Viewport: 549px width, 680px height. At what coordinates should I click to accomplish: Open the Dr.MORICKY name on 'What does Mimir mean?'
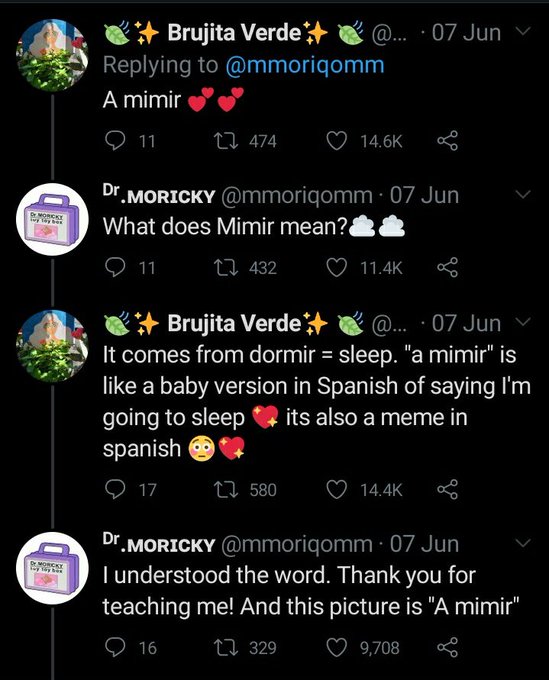[159, 194]
